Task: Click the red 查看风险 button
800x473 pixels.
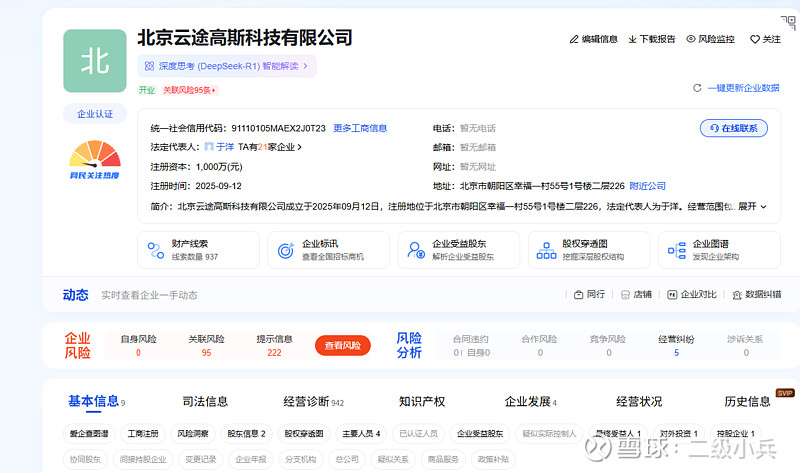Action: click(x=342, y=345)
